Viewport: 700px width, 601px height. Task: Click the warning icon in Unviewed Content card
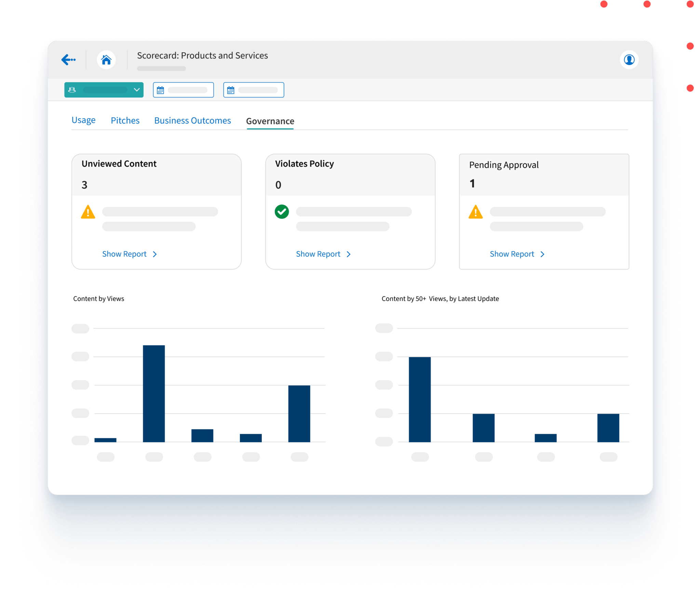[x=88, y=212]
